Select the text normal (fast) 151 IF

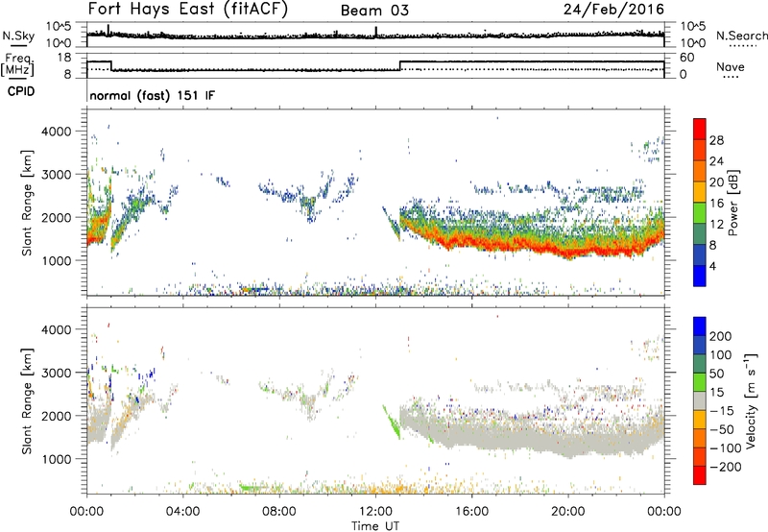click(x=153, y=95)
